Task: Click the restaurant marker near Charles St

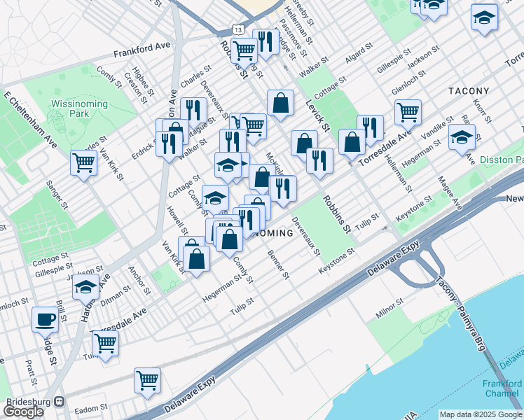Action: [x=193, y=111]
